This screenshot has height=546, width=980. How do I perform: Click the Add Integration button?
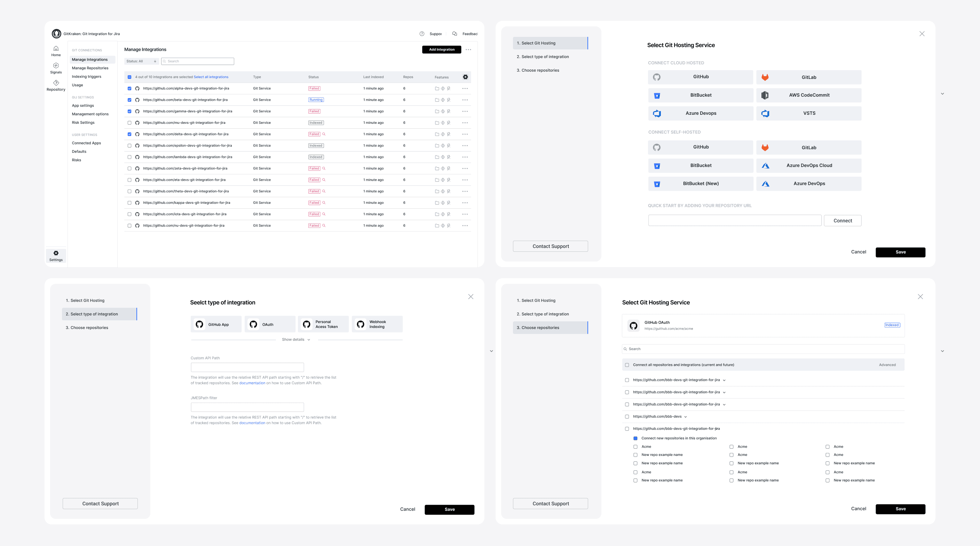click(x=441, y=49)
